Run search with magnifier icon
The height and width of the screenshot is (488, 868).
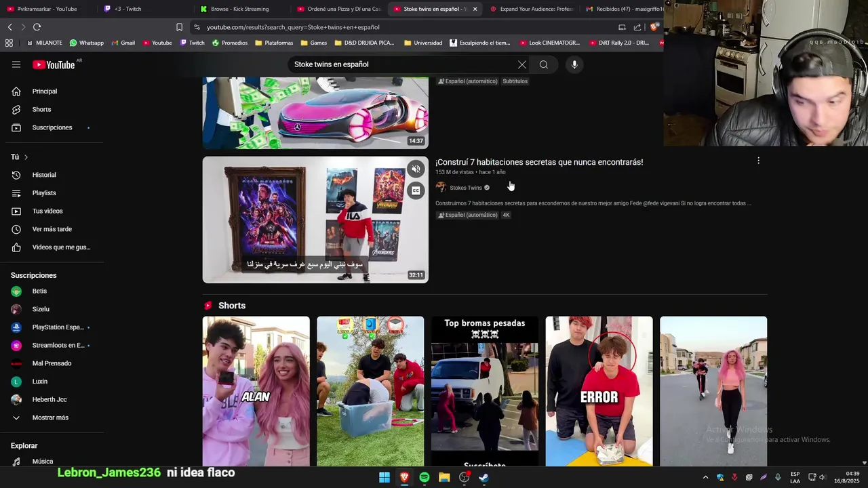(x=544, y=64)
